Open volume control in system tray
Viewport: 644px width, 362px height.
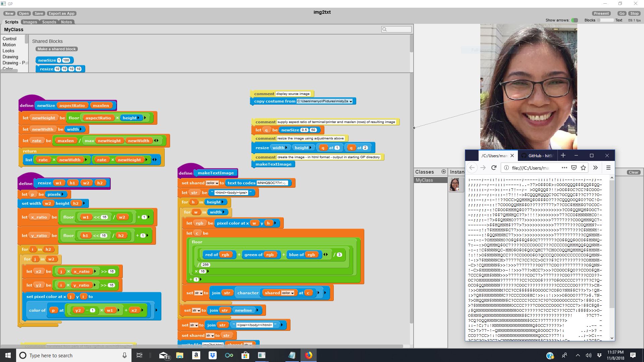(x=588, y=355)
